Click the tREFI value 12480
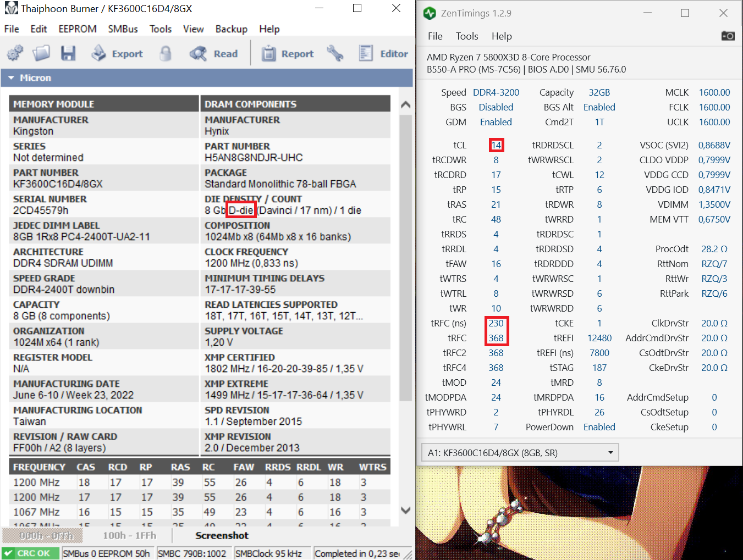Screen dimensions: 743x560 pos(599,338)
